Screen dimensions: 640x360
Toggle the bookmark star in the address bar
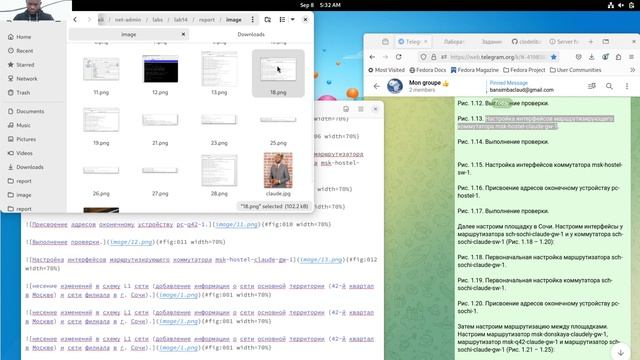(x=553, y=57)
